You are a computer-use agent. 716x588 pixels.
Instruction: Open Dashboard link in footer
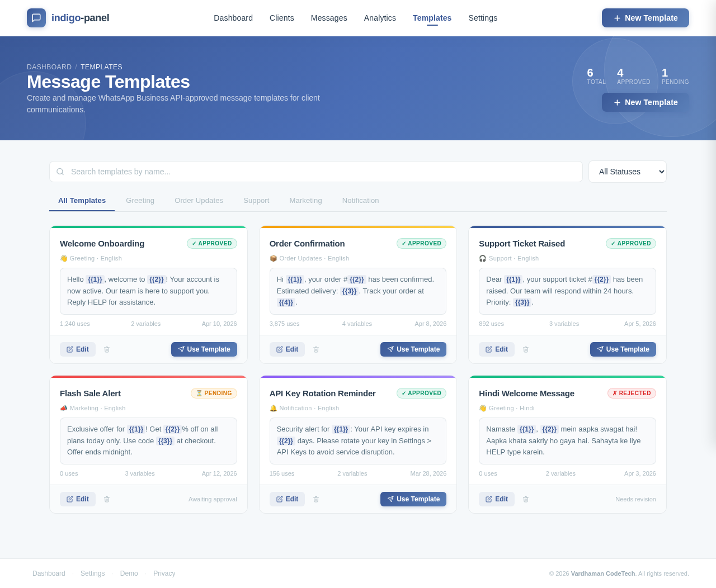tap(49, 573)
